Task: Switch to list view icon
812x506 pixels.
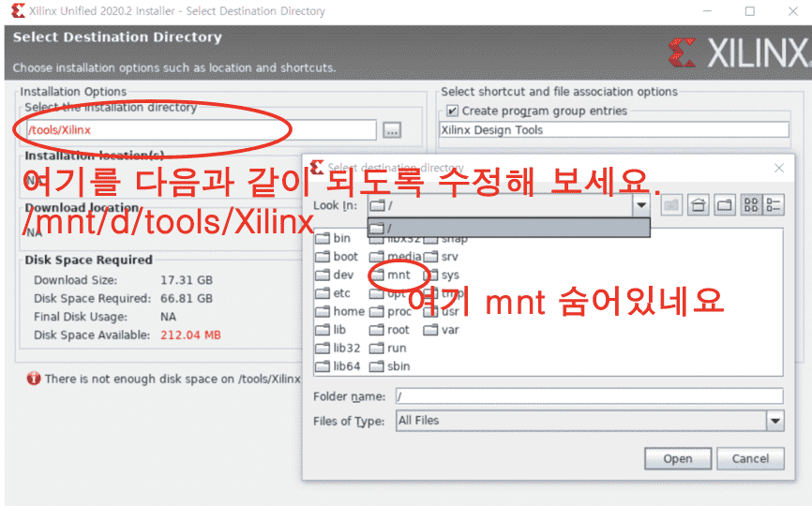Action: tap(751, 205)
